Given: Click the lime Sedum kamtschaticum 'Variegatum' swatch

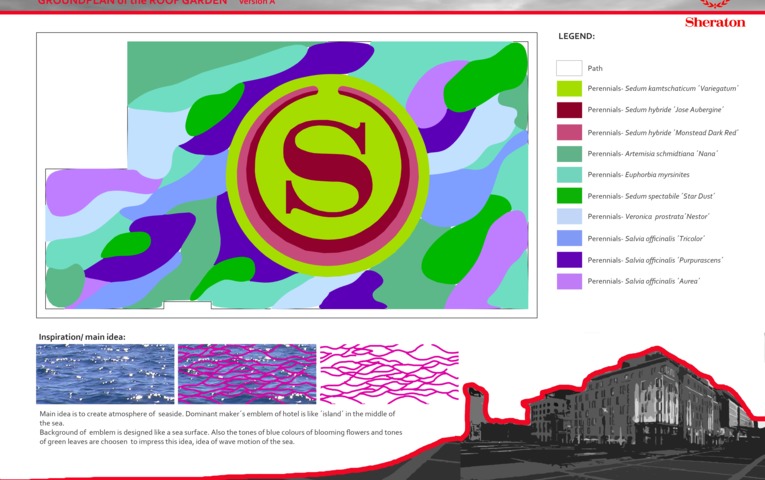Looking at the screenshot, I should (569, 89).
